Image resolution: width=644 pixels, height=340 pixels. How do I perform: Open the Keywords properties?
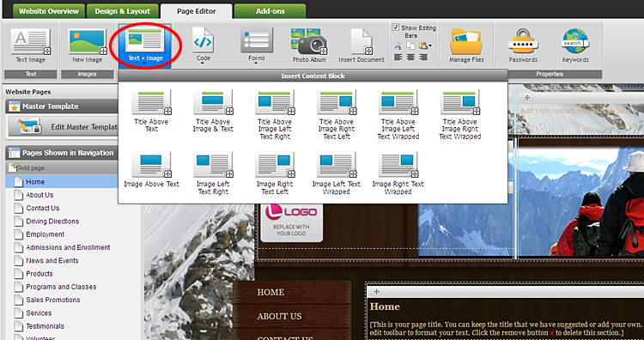575,46
